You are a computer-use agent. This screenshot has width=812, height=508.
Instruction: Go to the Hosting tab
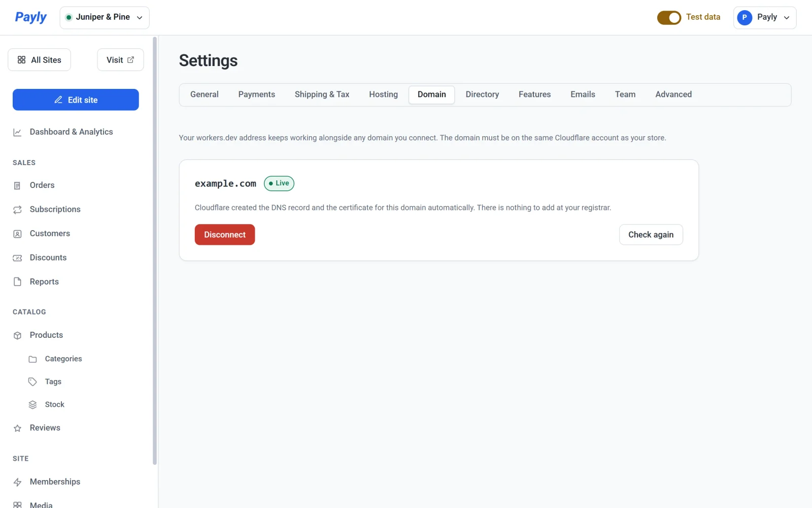click(x=383, y=94)
